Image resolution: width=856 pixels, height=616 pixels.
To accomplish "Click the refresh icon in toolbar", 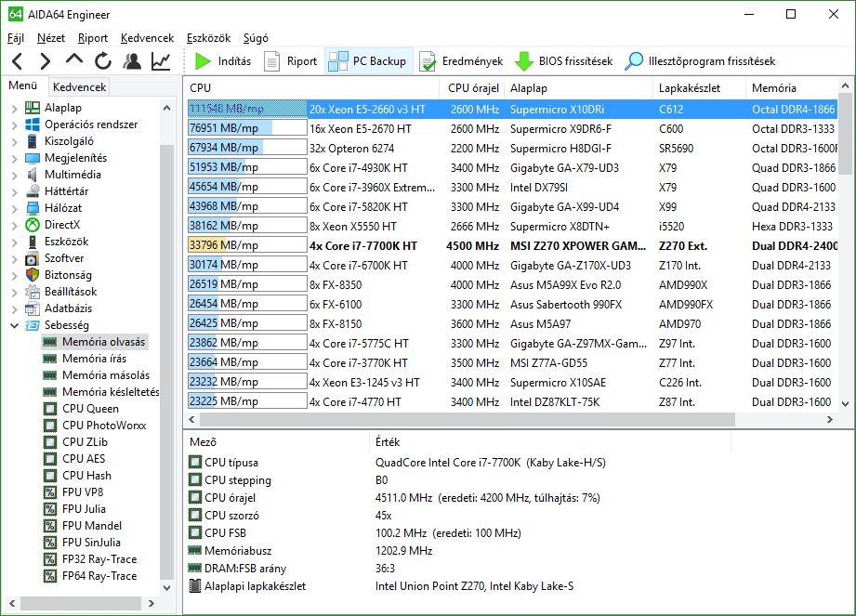I will pos(103,61).
